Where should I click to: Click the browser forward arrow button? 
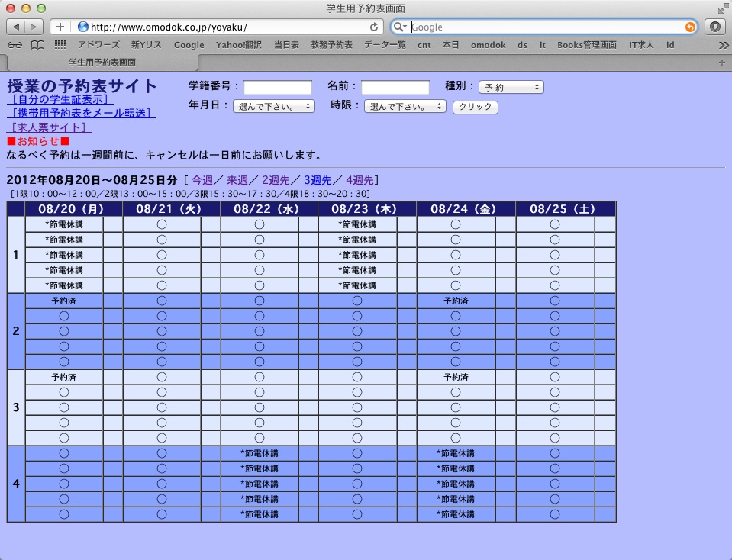[x=34, y=27]
